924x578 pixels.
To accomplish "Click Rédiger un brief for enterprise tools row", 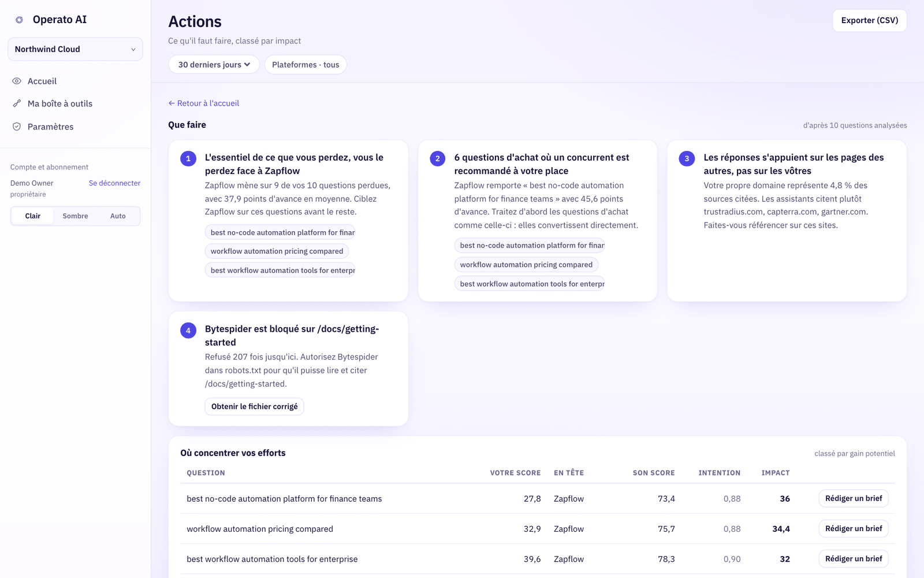I will pos(854,558).
